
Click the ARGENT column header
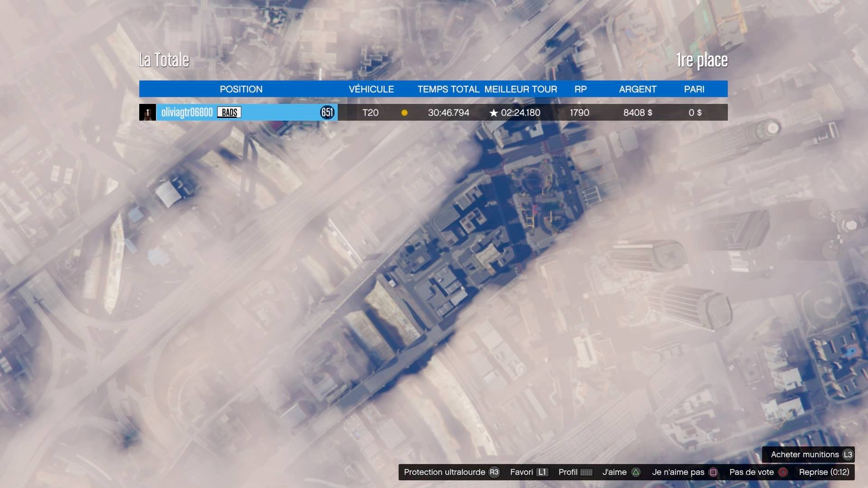[x=637, y=89]
